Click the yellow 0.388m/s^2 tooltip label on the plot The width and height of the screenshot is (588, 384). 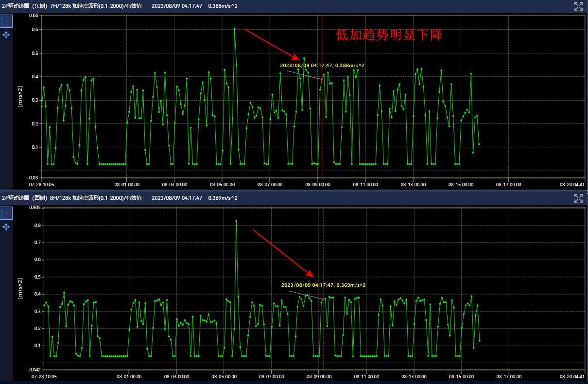click(x=322, y=65)
